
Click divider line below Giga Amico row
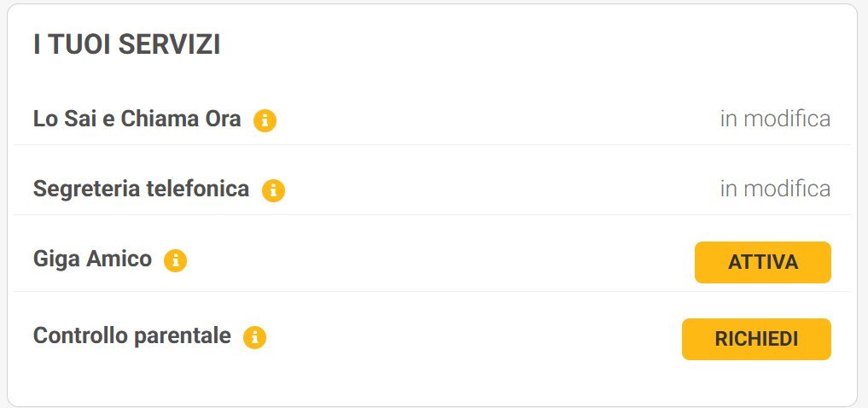point(432,291)
